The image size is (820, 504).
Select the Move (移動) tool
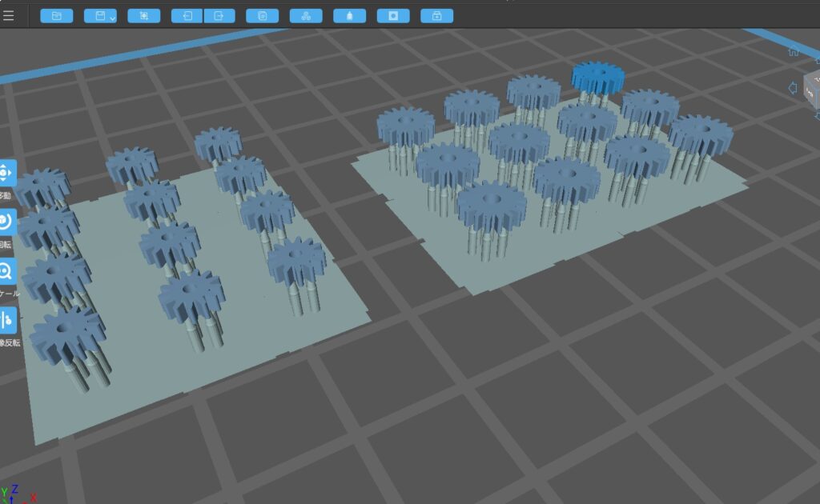pyautogui.click(x=6, y=173)
